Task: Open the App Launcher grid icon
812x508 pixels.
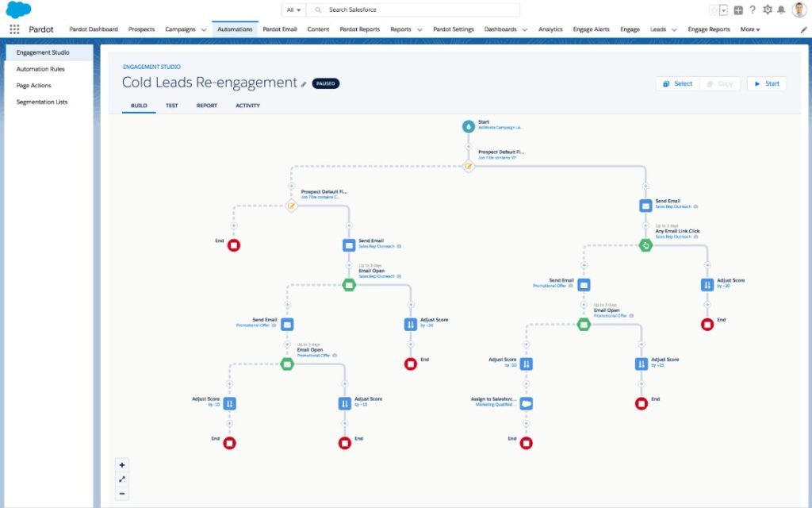Action: click(x=14, y=29)
